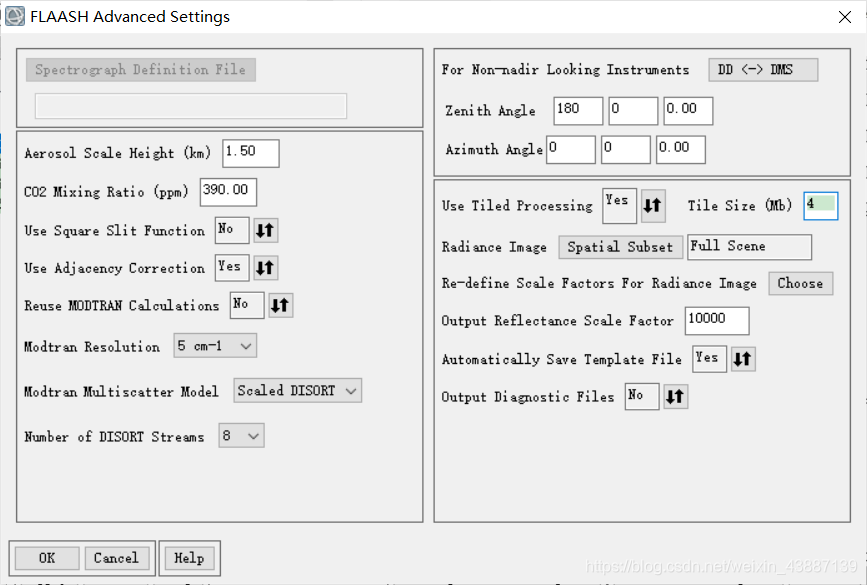
Task: Click the CO2 Mixing Ratio field
Action: point(228,192)
